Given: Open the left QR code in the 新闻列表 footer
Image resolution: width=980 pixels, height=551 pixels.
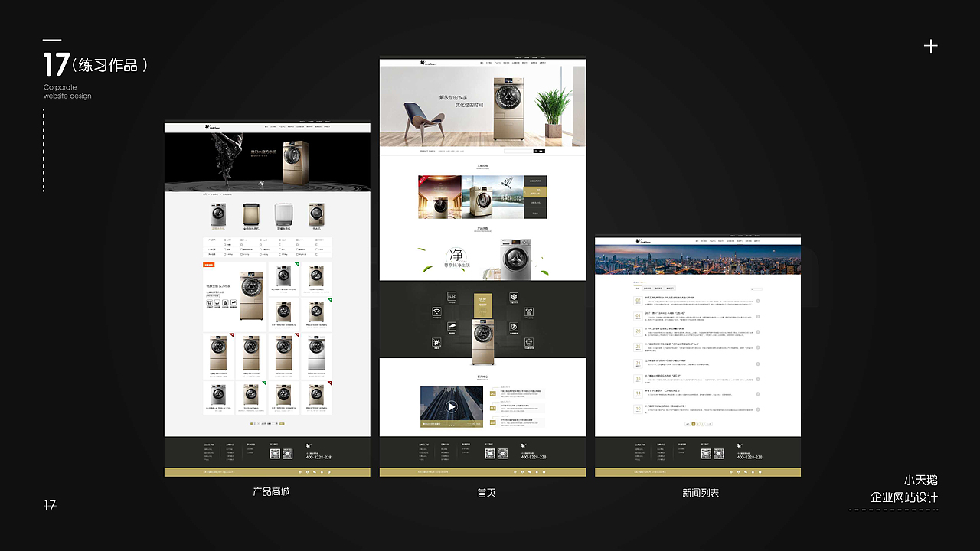Looking at the screenshot, I should [706, 454].
